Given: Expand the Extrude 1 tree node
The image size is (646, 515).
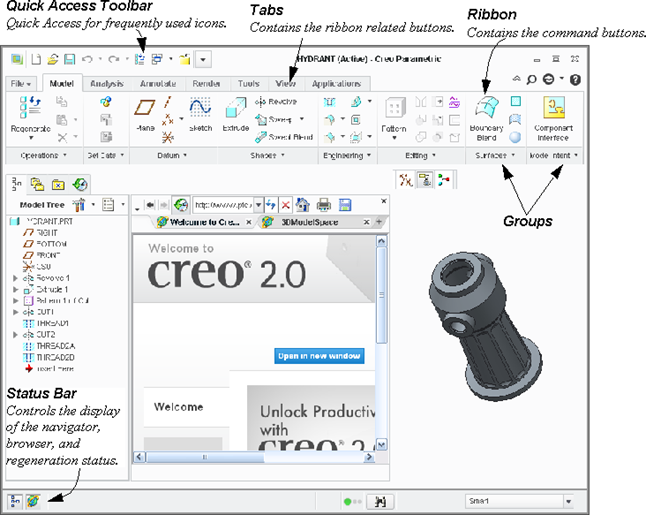Looking at the screenshot, I should pyautogui.click(x=15, y=289).
